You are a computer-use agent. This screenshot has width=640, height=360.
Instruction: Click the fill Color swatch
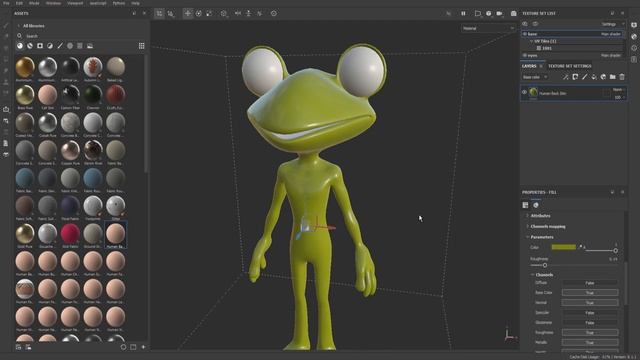click(x=564, y=247)
